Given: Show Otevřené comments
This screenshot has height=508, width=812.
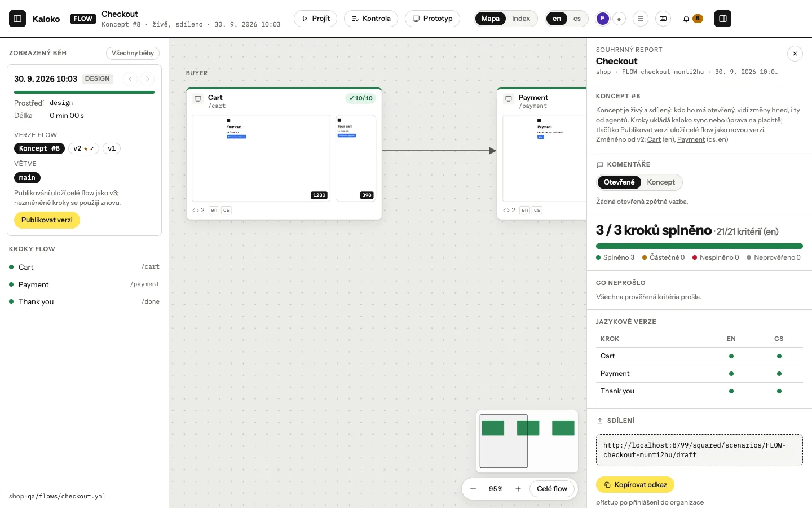Looking at the screenshot, I should 619,182.
